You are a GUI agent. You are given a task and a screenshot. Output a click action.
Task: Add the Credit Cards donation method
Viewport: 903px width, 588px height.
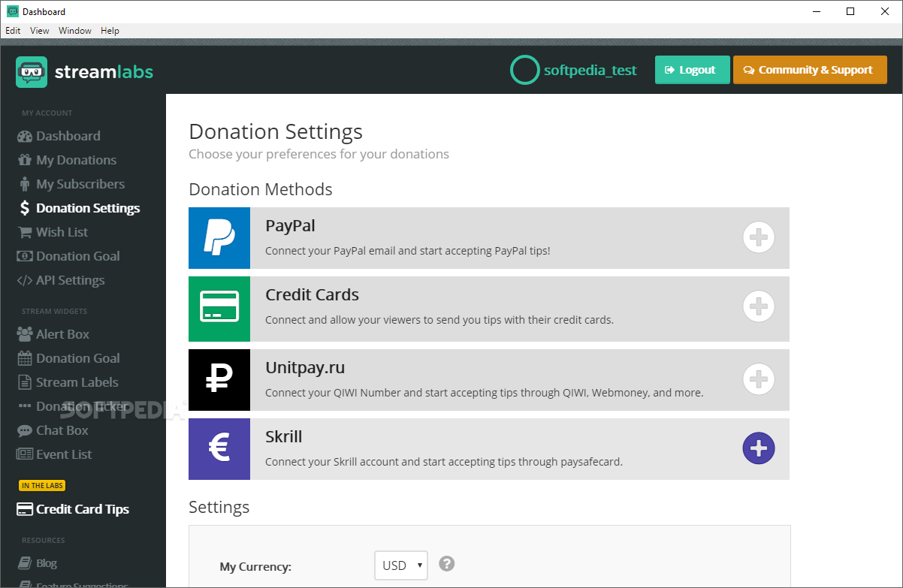[759, 306]
